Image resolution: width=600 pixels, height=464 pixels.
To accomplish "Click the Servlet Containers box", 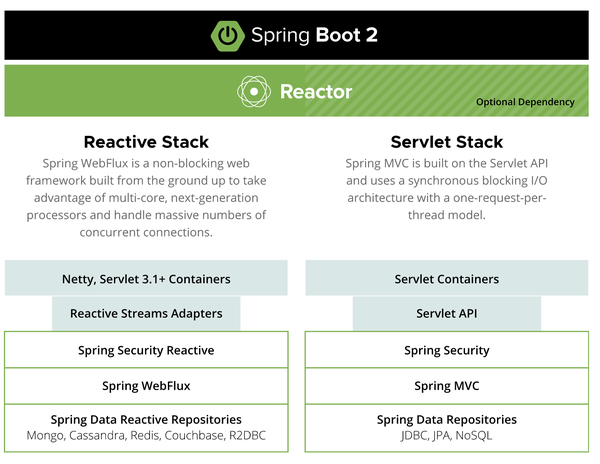I will pos(447,279).
